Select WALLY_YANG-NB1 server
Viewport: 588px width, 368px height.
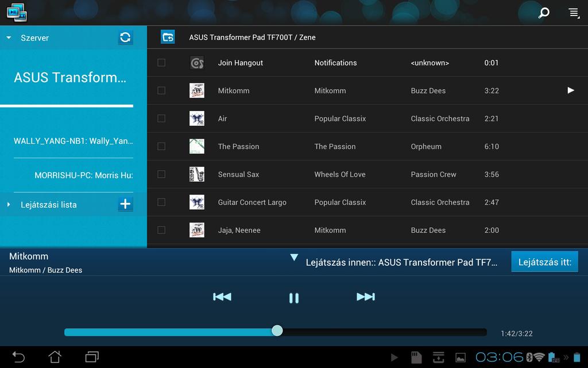[x=73, y=141]
